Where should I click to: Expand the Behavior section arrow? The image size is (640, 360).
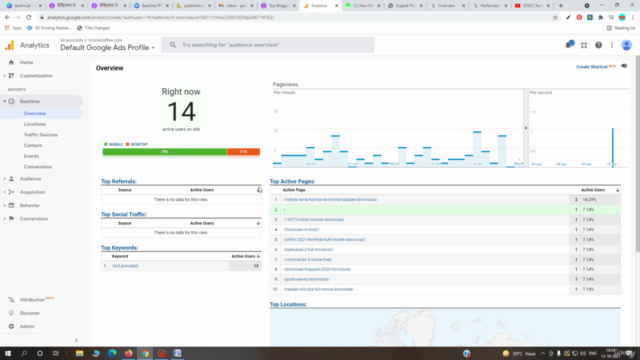[x=4, y=205]
